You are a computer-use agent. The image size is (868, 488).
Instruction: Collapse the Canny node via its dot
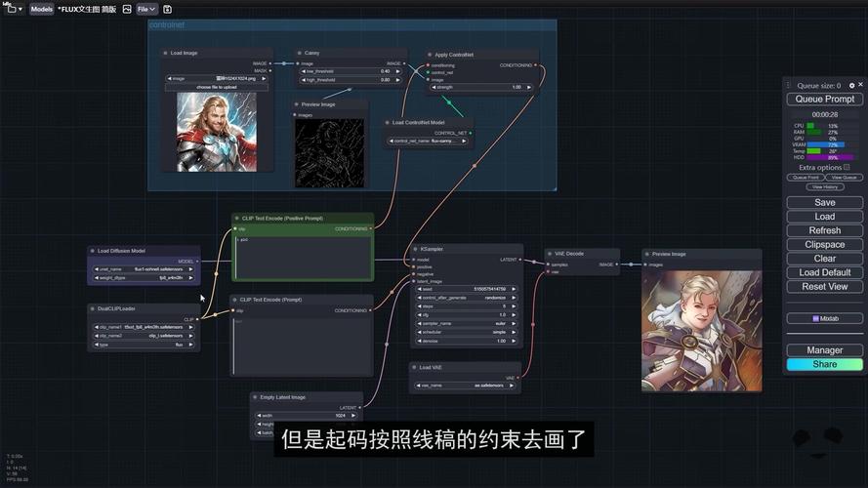coord(299,53)
